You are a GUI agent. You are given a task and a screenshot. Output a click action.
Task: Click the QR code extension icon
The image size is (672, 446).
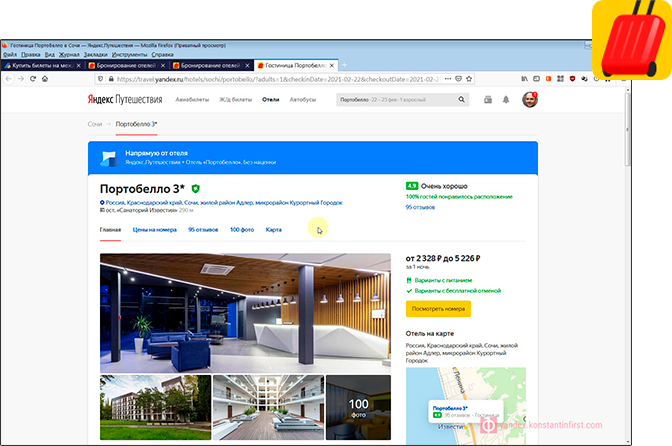point(560,79)
